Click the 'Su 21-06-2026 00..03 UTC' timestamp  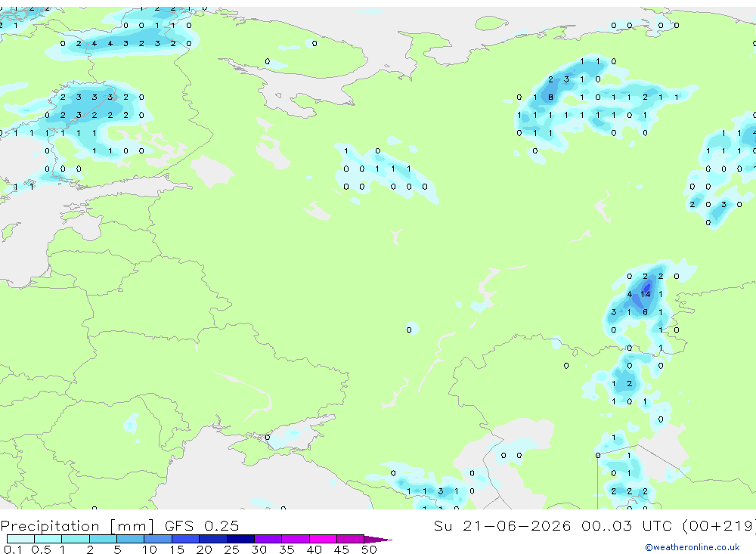(554, 525)
